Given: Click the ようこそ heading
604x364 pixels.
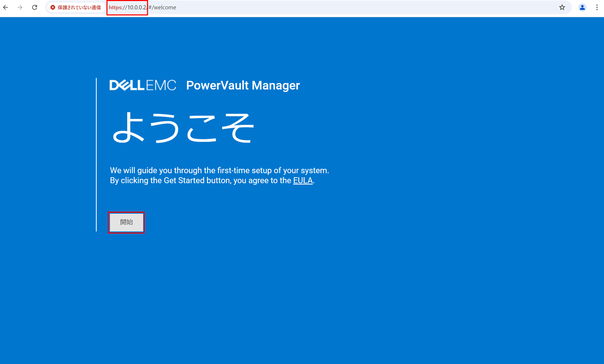Looking at the screenshot, I should tap(183, 128).
